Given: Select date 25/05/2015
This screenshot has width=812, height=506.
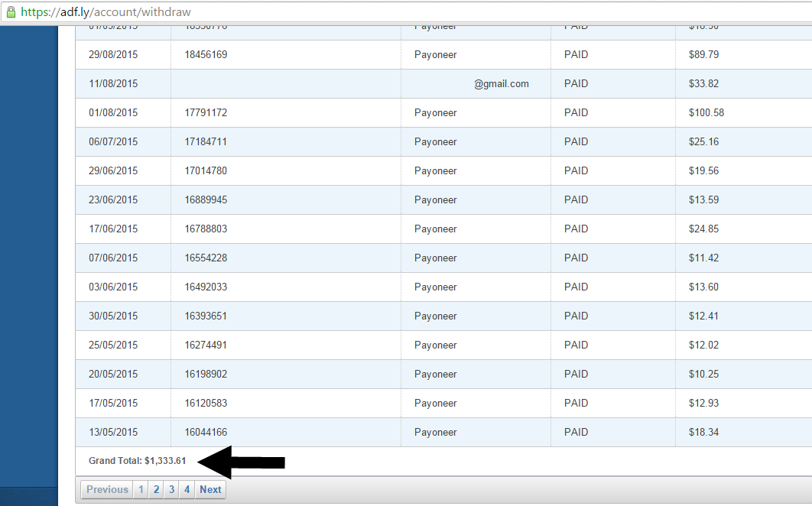Looking at the screenshot, I should (113, 345).
